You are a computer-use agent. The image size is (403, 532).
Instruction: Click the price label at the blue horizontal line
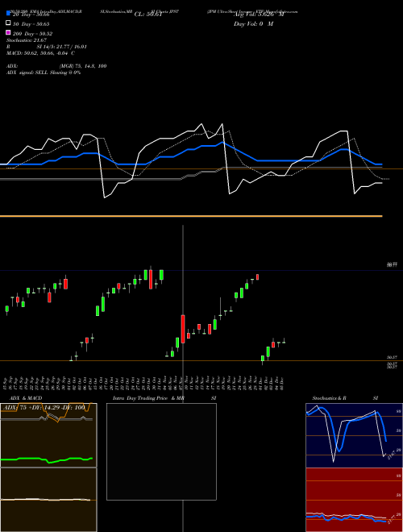click(392, 264)
